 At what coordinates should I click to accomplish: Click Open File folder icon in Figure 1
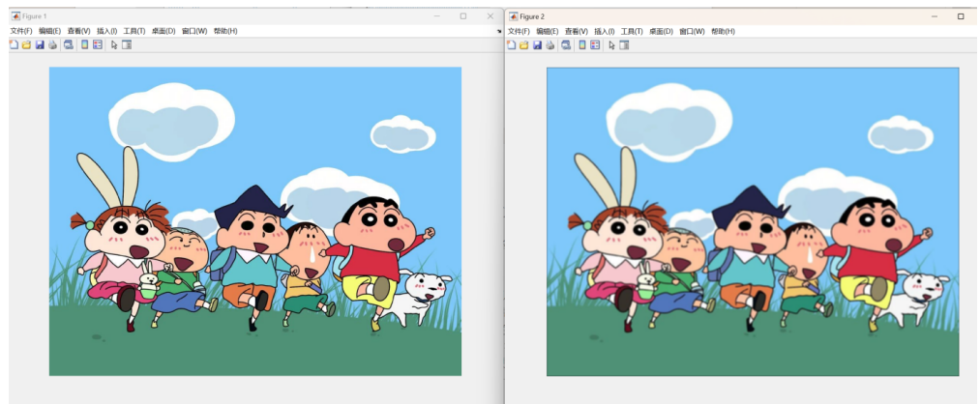(26, 45)
